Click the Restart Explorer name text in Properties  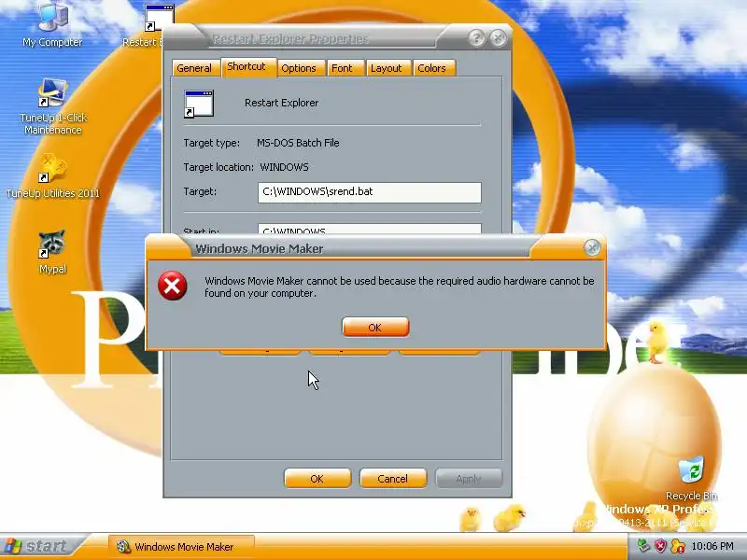[x=282, y=103]
